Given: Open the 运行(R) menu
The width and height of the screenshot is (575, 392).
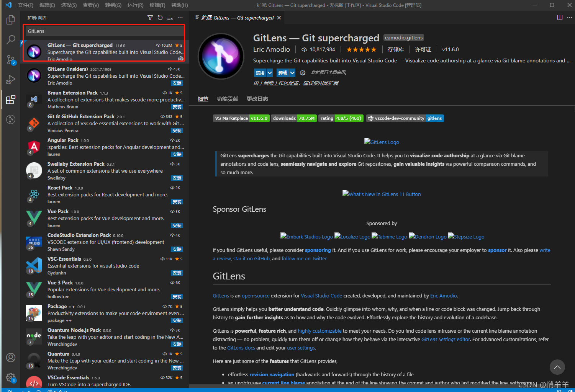Looking at the screenshot, I should [136, 5].
